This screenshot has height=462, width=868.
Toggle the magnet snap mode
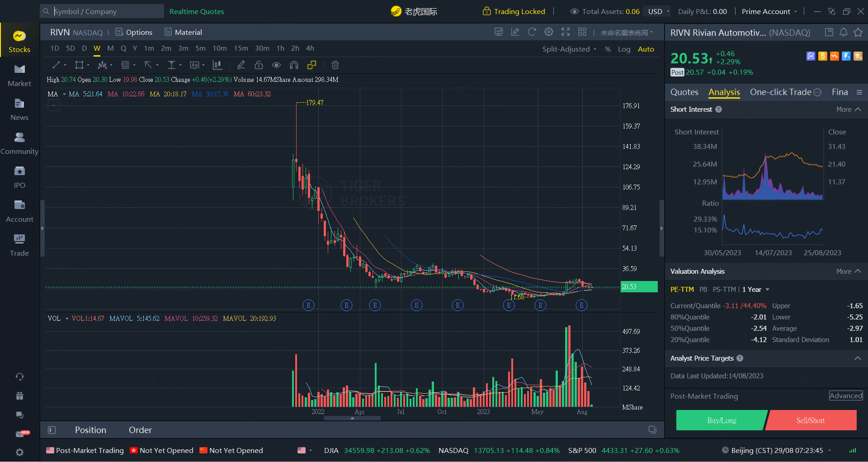(x=294, y=65)
